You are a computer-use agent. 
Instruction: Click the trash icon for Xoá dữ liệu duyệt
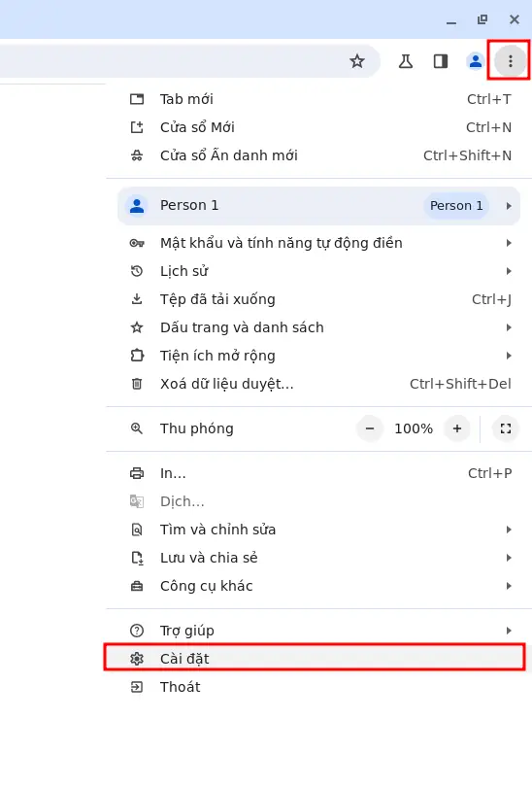point(137,384)
